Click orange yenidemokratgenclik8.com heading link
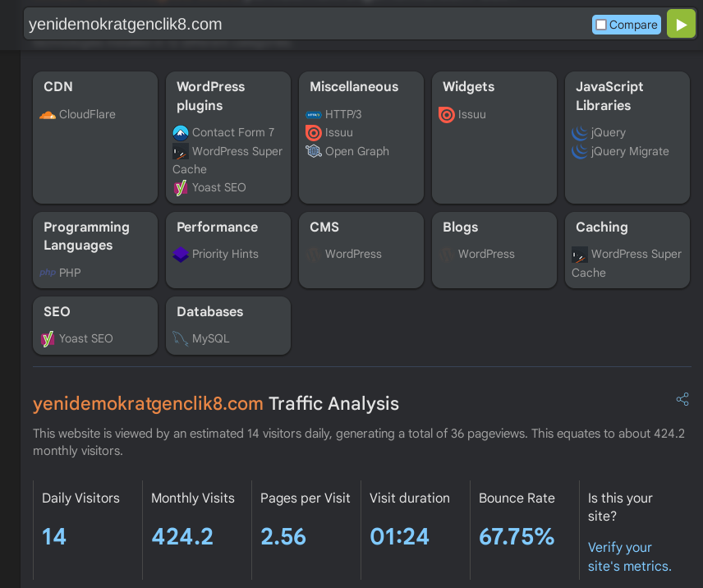Screen dimensions: 703x588 coord(148,404)
